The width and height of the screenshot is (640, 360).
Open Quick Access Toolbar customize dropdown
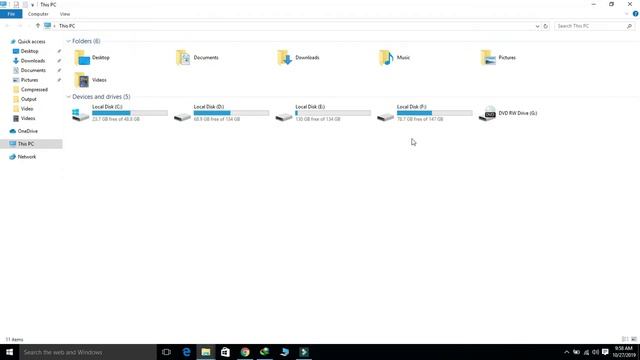coord(32,5)
